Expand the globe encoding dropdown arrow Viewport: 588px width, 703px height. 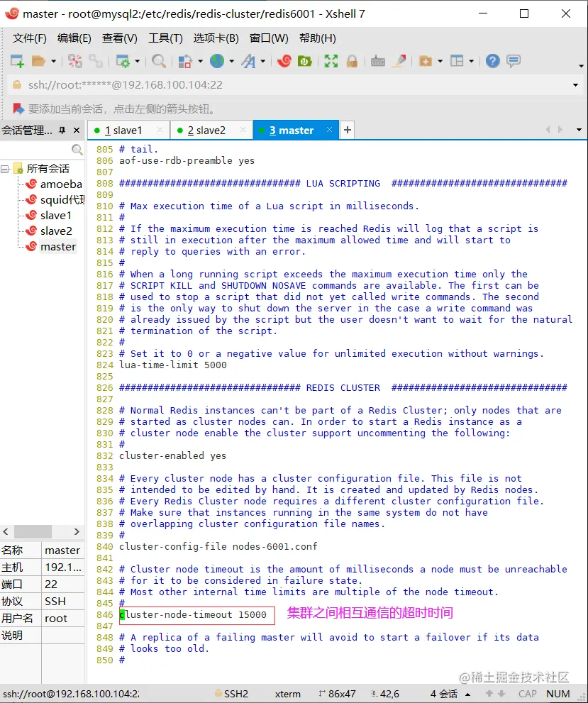pos(231,61)
